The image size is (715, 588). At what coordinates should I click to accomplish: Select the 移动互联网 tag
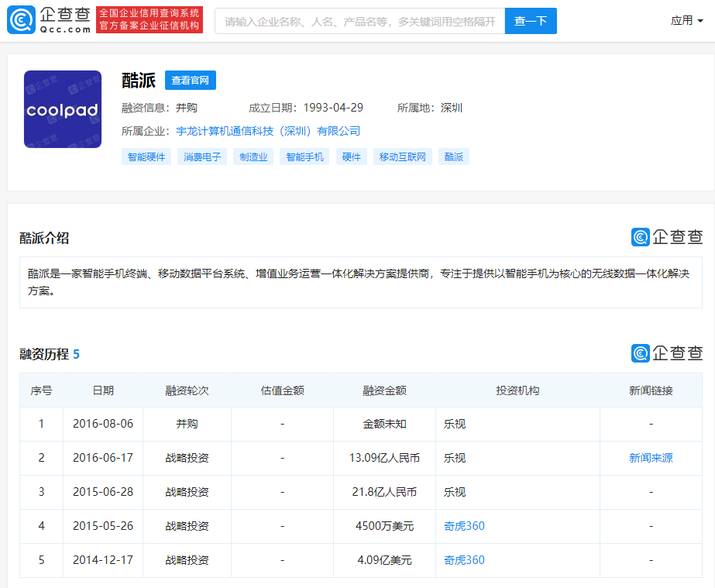point(402,157)
